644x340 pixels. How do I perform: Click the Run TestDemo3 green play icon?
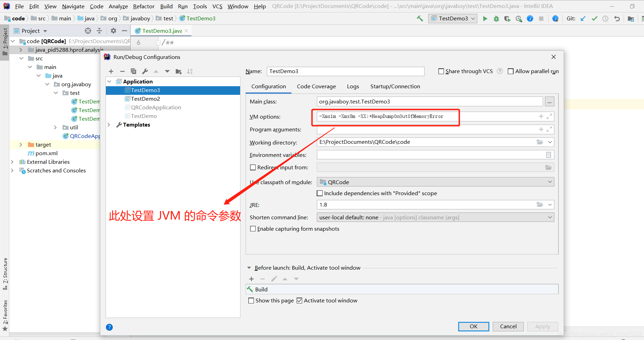(485, 19)
